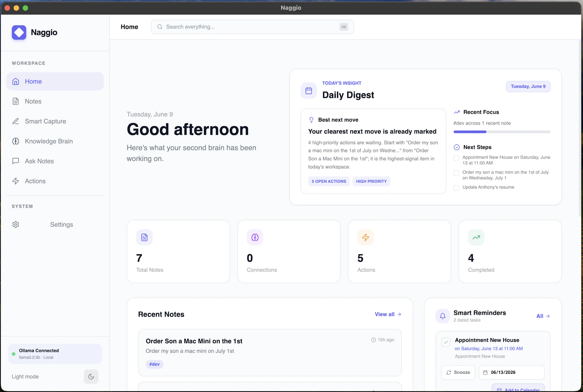The image size is (583, 392).
Task: Click the Next Steps check-circle icon
Action: [457, 147]
